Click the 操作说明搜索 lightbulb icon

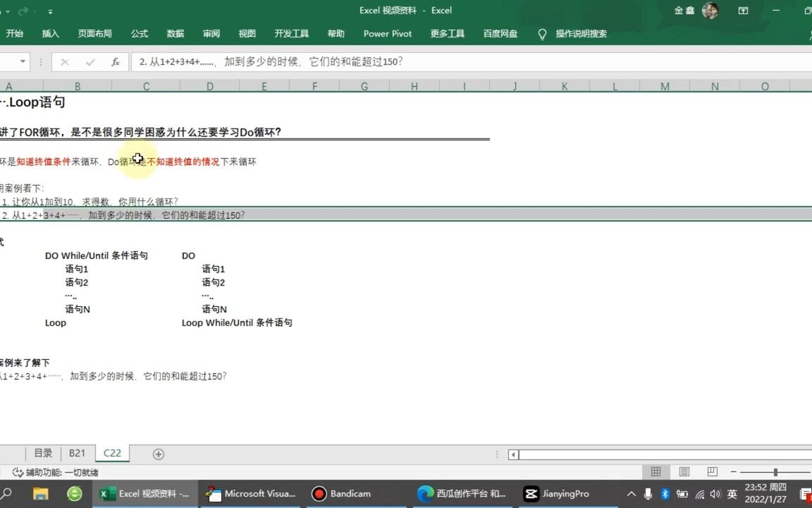pyautogui.click(x=542, y=33)
